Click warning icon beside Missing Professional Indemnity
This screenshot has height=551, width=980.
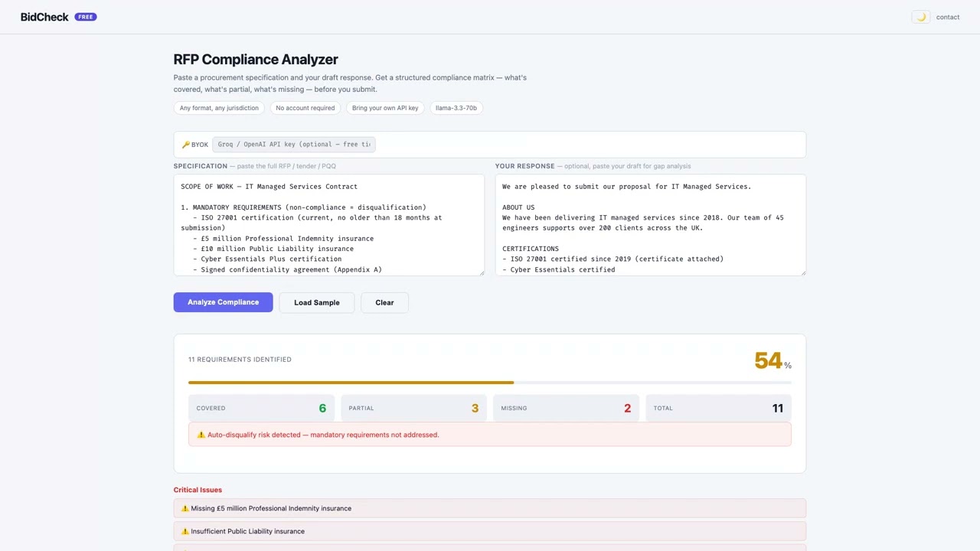(185, 508)
